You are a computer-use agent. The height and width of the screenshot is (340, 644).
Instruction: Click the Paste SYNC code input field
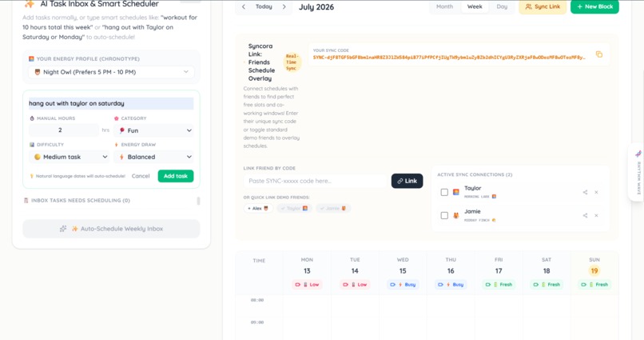tap(316, 181)
